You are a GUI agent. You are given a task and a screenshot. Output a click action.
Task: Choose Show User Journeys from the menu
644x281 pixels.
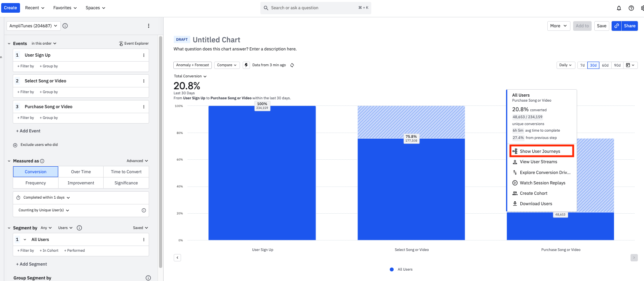(x=540, y=151)
